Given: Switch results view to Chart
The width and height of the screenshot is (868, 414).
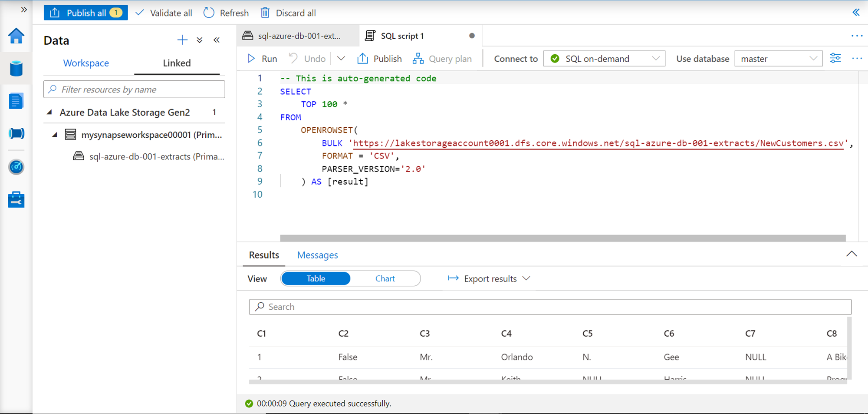Looking at the screenshot, I should point(385,278).
